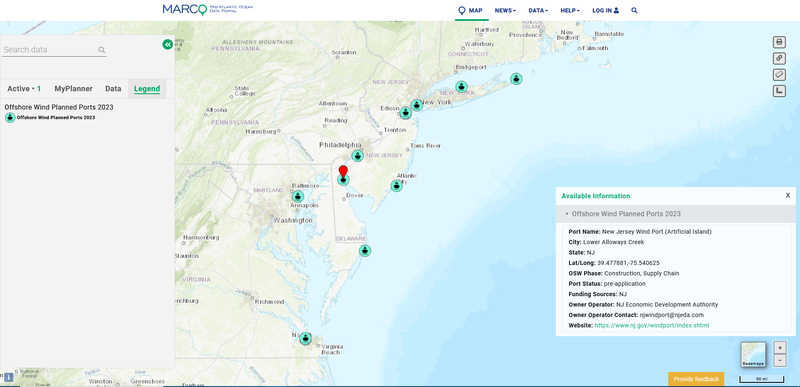The height and width of the screenshot is (387, 800).
Task: Open the MAP tab
Action: pyautogui.click(x=470, y=10)
